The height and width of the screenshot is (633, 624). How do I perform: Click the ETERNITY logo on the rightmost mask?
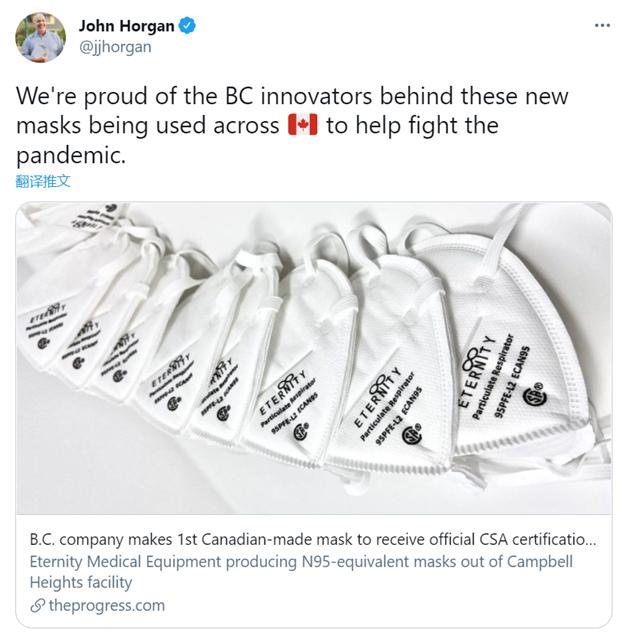pos(476,371)
